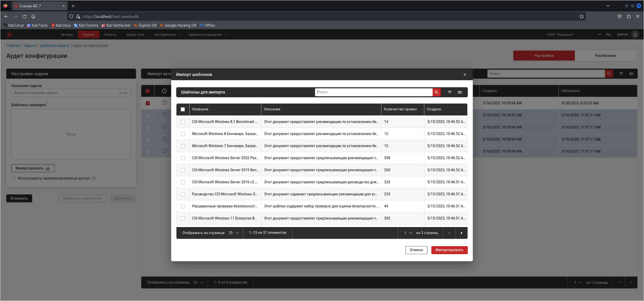Open the OffSec bookmark

207,25
